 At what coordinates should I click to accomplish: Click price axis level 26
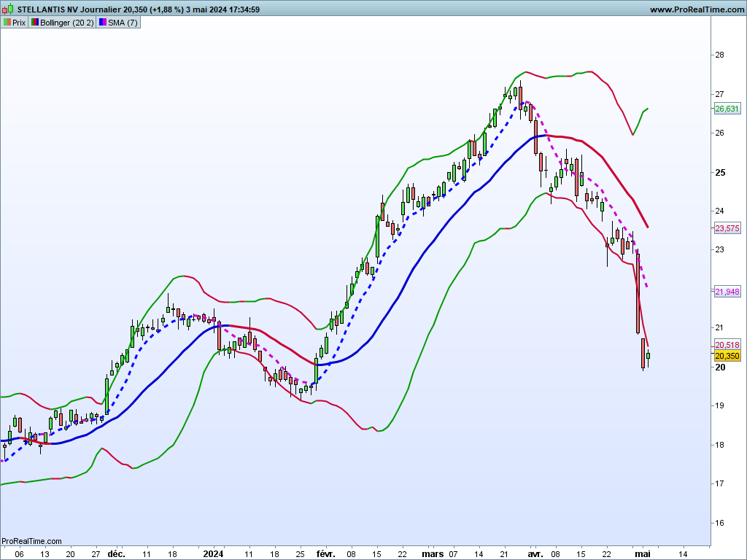point(719,133)
